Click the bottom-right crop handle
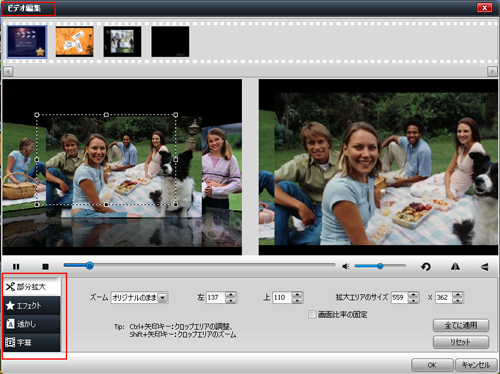This screenshot has width=500, height=374. click(x=176, y=204)
